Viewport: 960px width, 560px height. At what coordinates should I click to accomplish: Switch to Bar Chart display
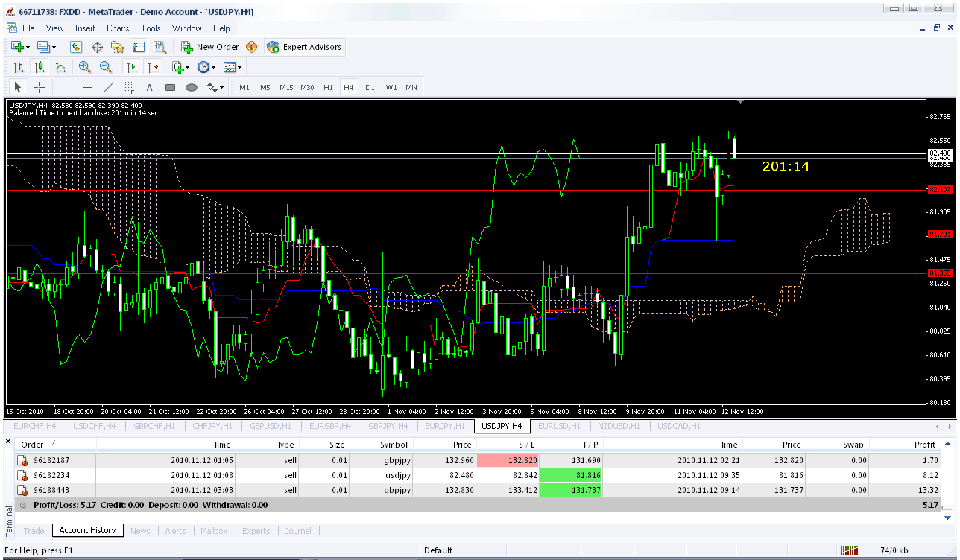pyautogui.click(x=19, y=67)
